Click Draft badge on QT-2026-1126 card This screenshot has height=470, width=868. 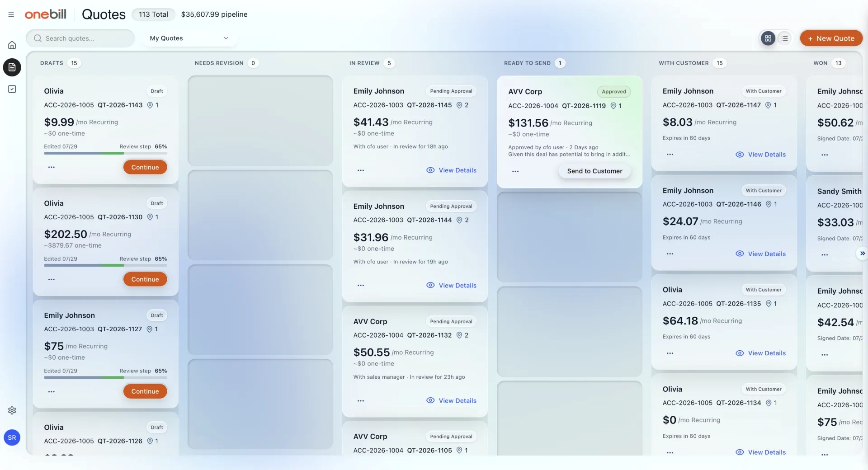pos(157,428)
